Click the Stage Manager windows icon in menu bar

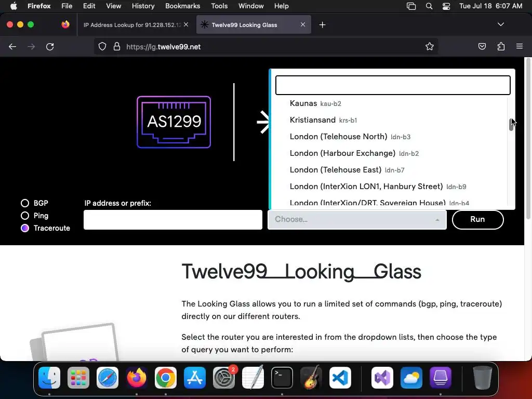coord(411,6)
